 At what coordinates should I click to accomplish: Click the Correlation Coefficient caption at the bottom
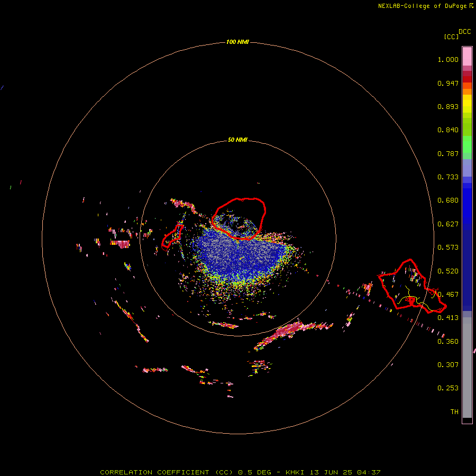[x=240, y=472]
